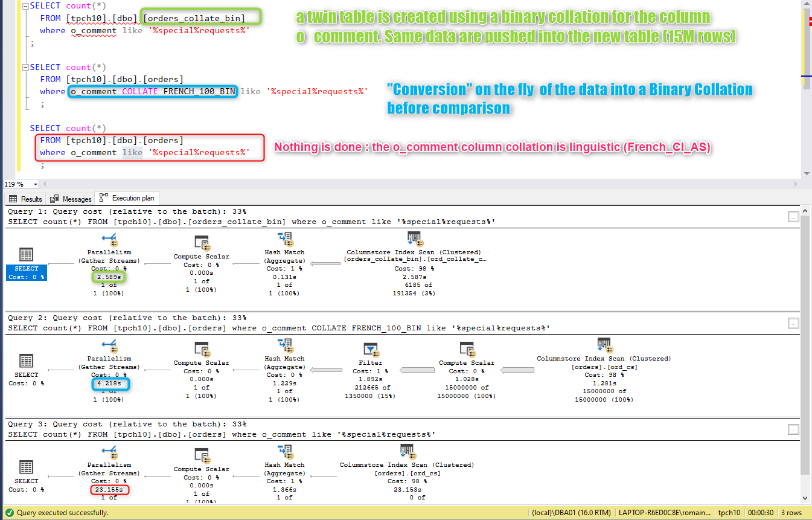812x520 pixels.
Task: Collapse the first SELECT statement outline in the editor
Action: tap(24, 6)
